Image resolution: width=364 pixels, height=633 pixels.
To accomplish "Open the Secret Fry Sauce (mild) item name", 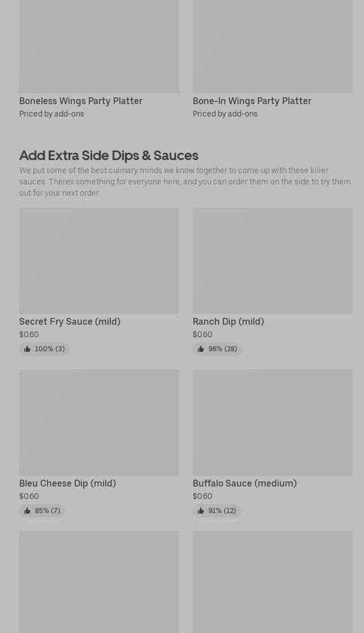I will click(x=70, y=321).
